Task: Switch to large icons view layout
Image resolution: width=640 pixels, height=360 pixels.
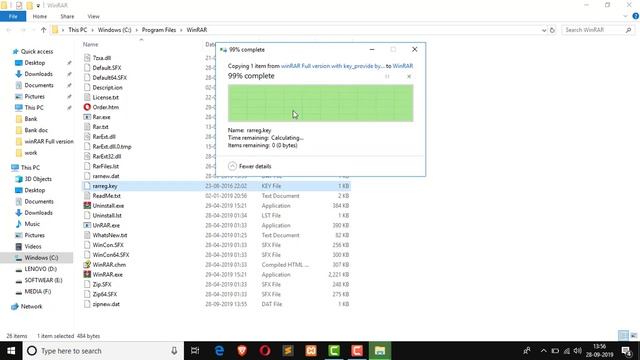Action: click(x=633, y=336)
